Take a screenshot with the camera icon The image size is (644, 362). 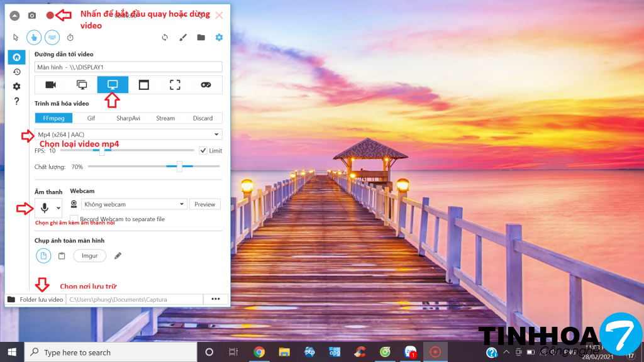pos(32,15)
